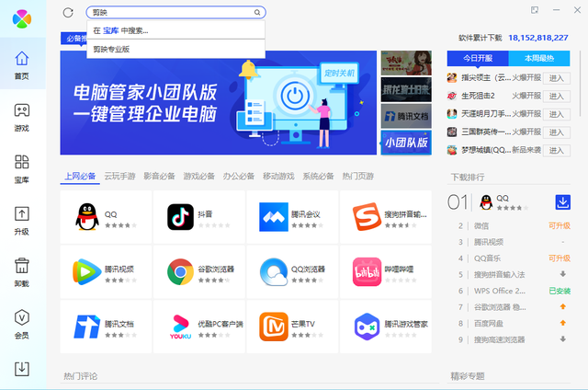Click 可升级 link next to 微信
588x390 pixels.
[560, 225]
